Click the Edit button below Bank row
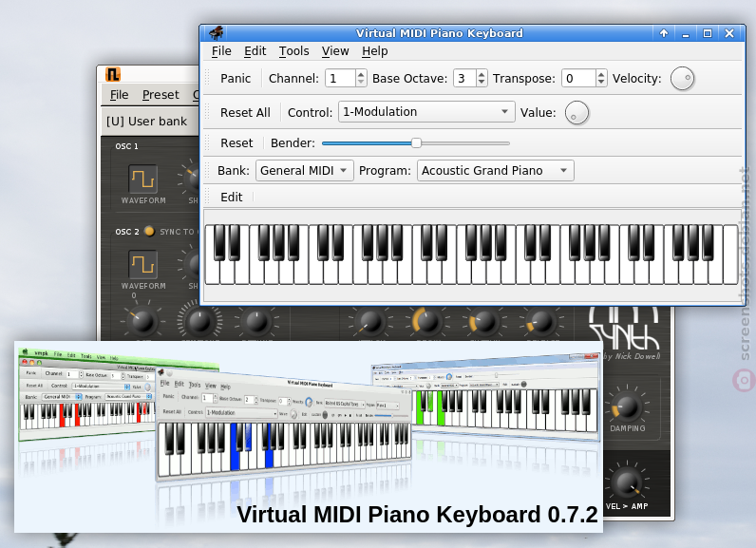This screenshot has width=756, height=548. [232, 198]
